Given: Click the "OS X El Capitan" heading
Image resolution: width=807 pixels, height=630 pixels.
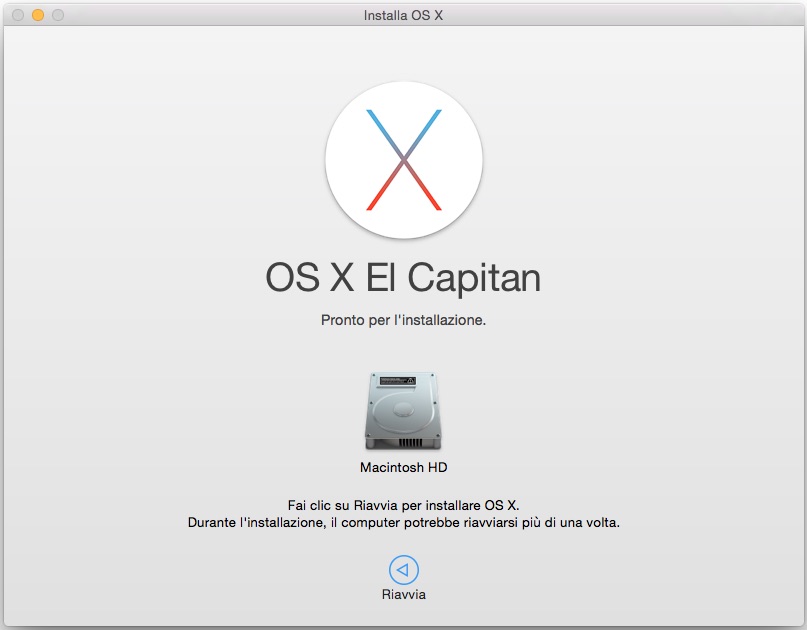Looking at the screenshot, I should (403, 278).
